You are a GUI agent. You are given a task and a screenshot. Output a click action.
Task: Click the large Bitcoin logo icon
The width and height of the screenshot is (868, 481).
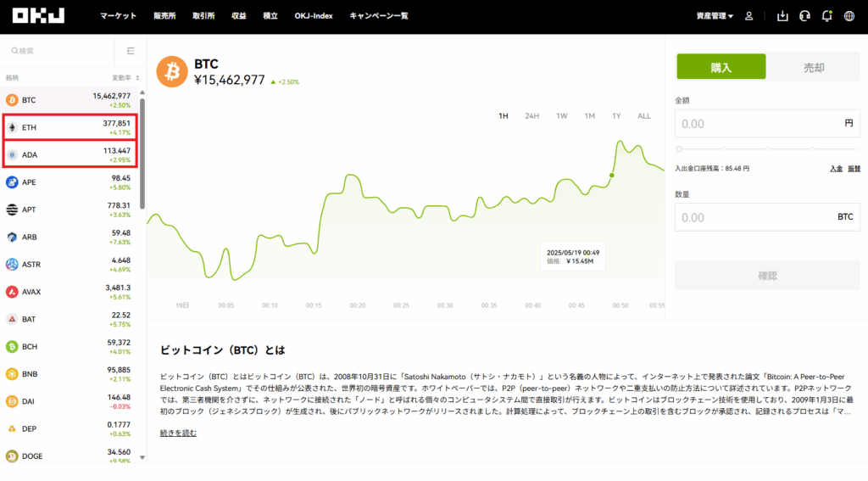(171, 71)
